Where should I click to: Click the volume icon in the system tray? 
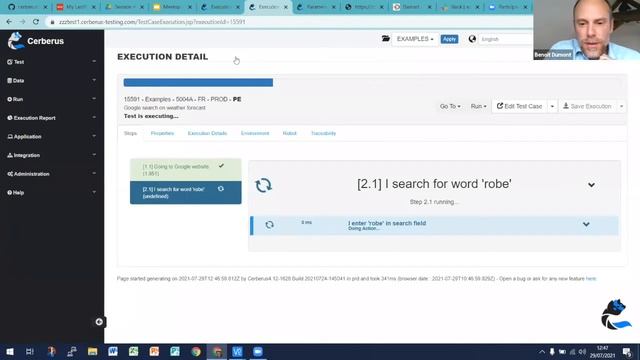click(x=582, y=352)
